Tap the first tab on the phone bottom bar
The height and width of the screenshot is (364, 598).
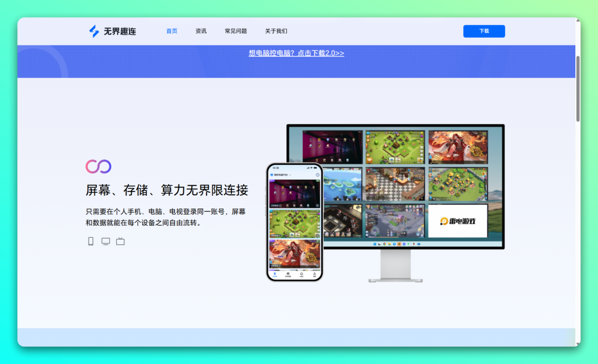tap(274, 274)
